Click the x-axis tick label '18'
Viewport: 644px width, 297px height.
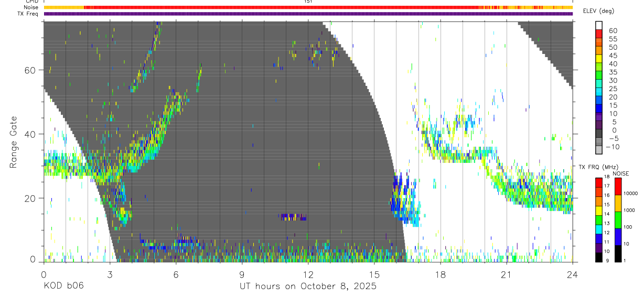[x=440, y=274]
